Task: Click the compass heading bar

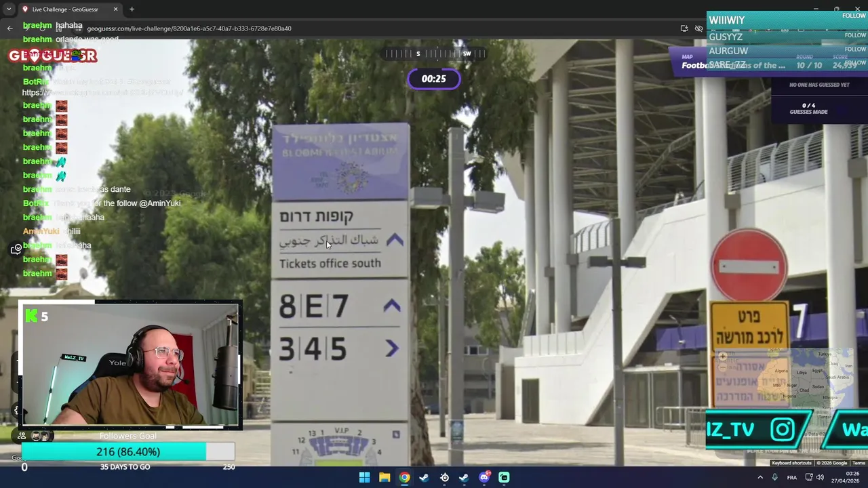Action: [434, 54]
